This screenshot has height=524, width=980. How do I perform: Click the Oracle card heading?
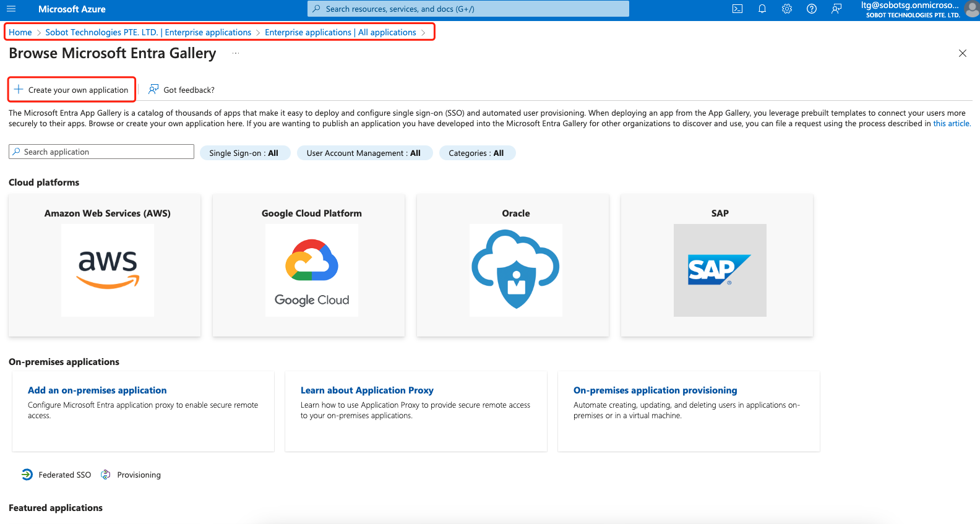[516, 213]
